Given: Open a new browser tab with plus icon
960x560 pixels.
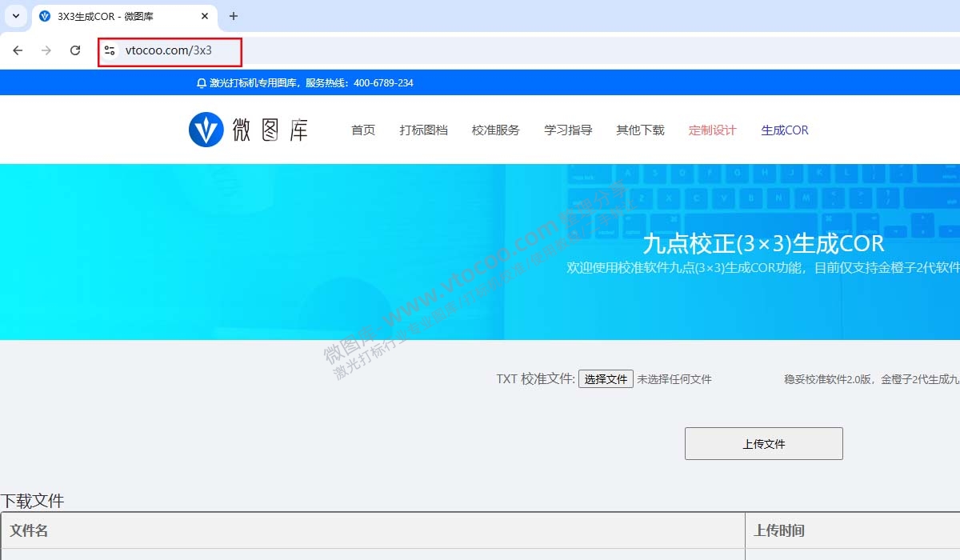Looking at the screenshot, I should tap(232, 16).
